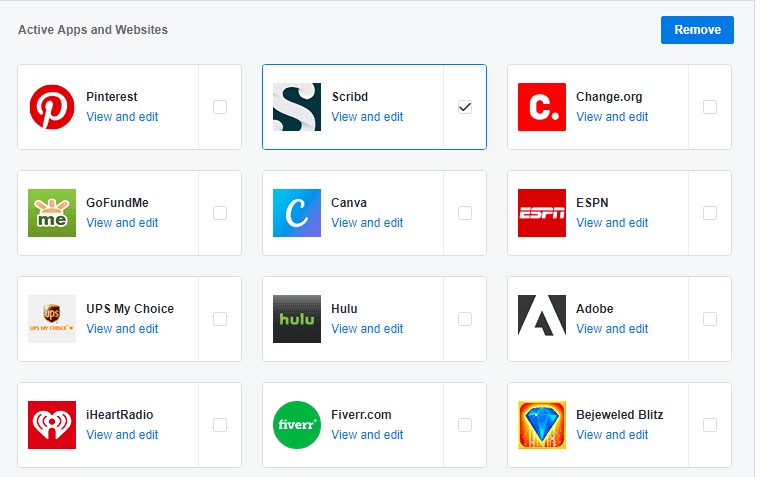Click the Pinterest logo icon
This screenshot has height=477, width=763.
pyautogui.click(x=52, y=107)
